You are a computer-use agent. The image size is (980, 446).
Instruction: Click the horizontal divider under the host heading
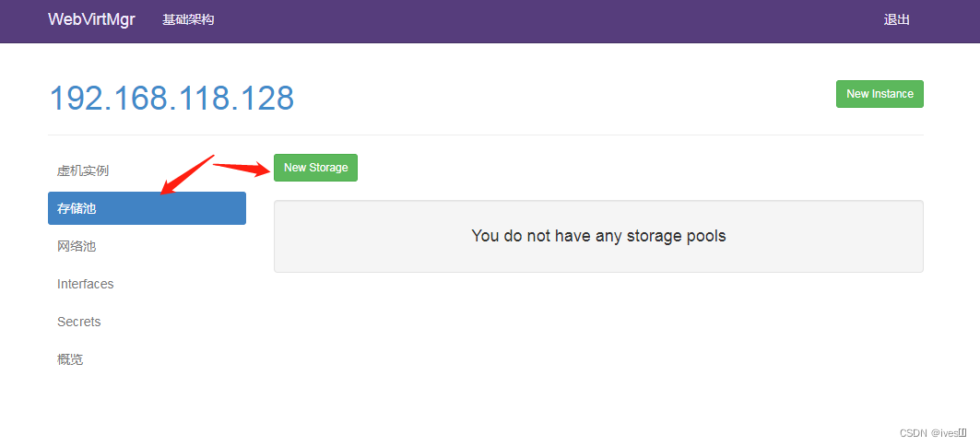coord(486,135)
